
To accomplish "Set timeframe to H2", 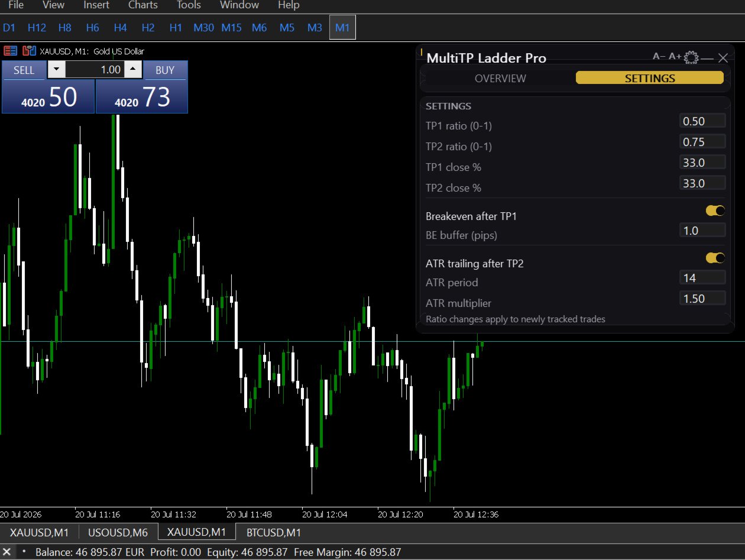I will click(x=148, y=27).
